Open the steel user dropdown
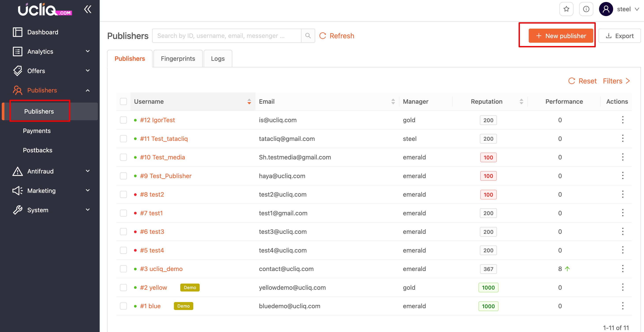This screenshot has width=644, height=332. click(x=628, y=9)
